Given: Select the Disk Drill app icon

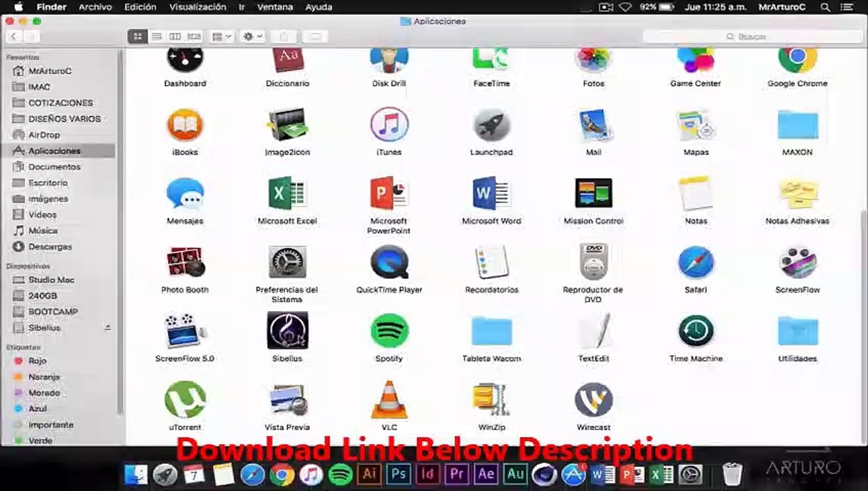Looking at the screenshot, I should [x=389, y=59].
